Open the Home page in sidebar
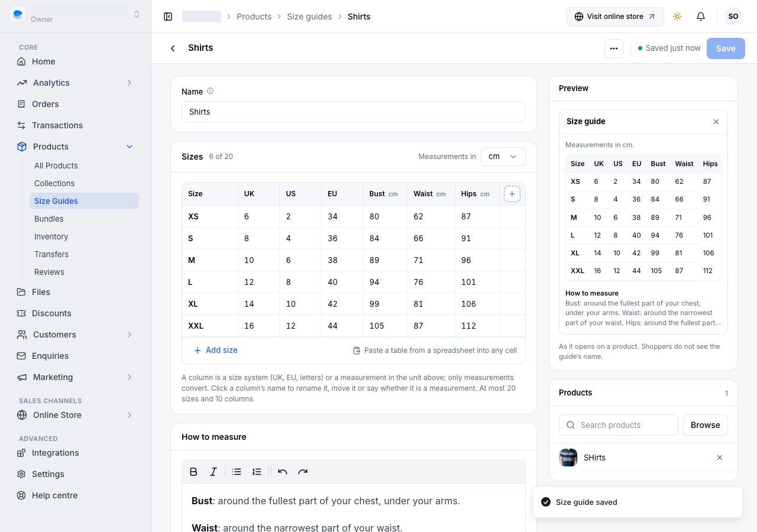Screen dimensions: 757x532 (76, 61)
